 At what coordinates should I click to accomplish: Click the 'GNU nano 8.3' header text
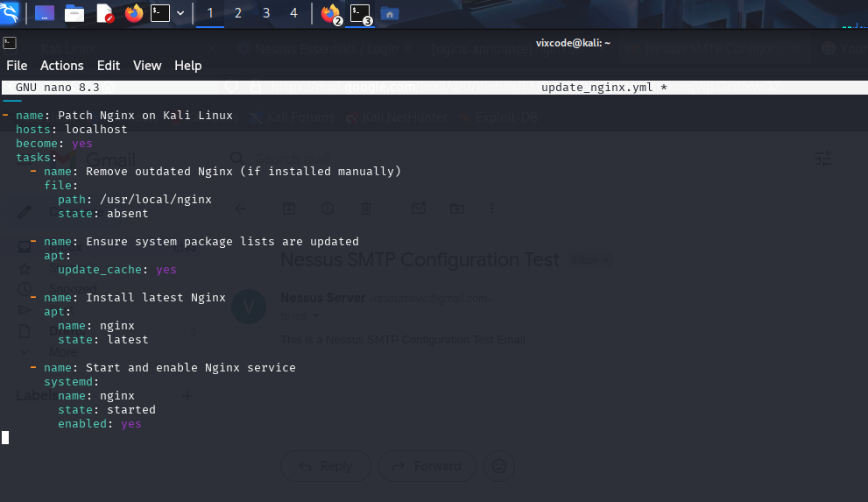(58, 88)
